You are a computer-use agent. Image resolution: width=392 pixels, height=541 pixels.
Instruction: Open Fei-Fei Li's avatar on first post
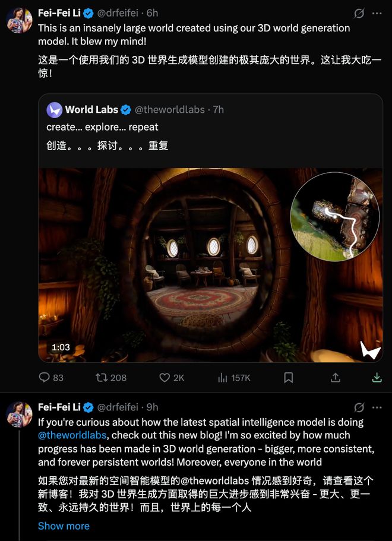[19, 20]
